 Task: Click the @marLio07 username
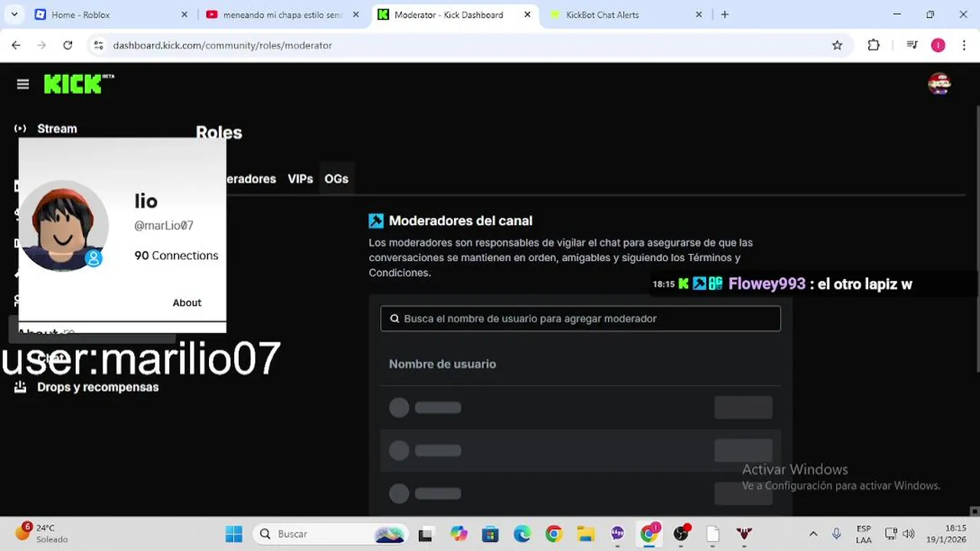[x=164, y=226]
